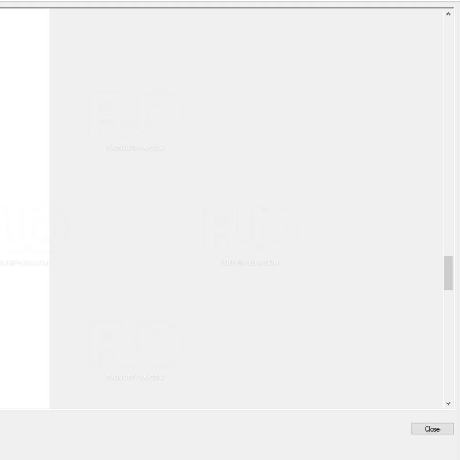The image size is (460, 460).
Task: Click the scrollbar track below the thumb
Action: (x=448, y=345)
